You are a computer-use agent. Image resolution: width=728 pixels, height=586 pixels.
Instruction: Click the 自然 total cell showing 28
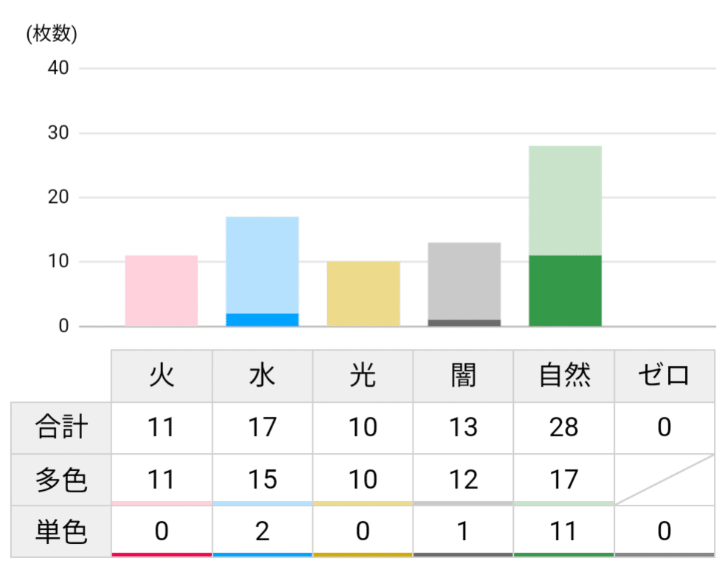click(564, 427)
